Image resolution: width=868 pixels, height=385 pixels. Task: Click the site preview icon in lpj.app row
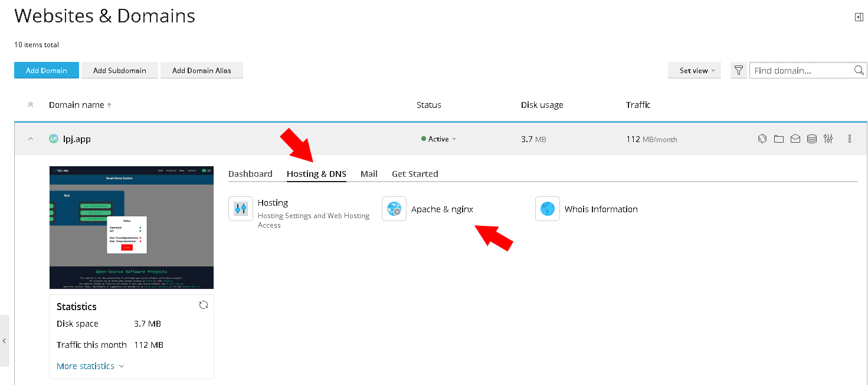tap(762, 139)
